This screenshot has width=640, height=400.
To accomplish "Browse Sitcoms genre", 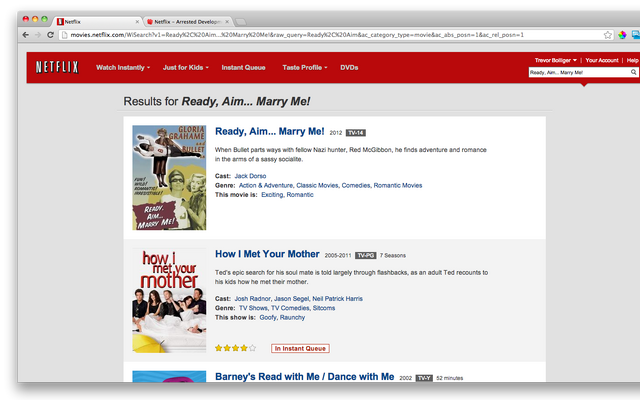I will [x=324, y=308].
